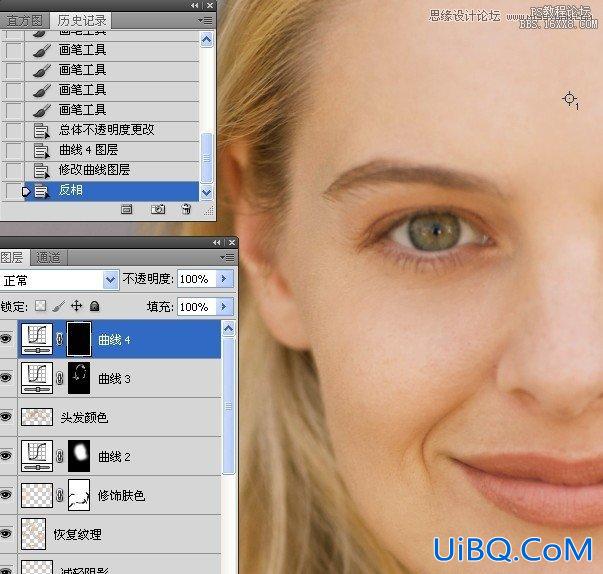This screenshot has width=603, height=574.
Task: Select the 头发颜色 layer name
Action: (x=84, y=418)
